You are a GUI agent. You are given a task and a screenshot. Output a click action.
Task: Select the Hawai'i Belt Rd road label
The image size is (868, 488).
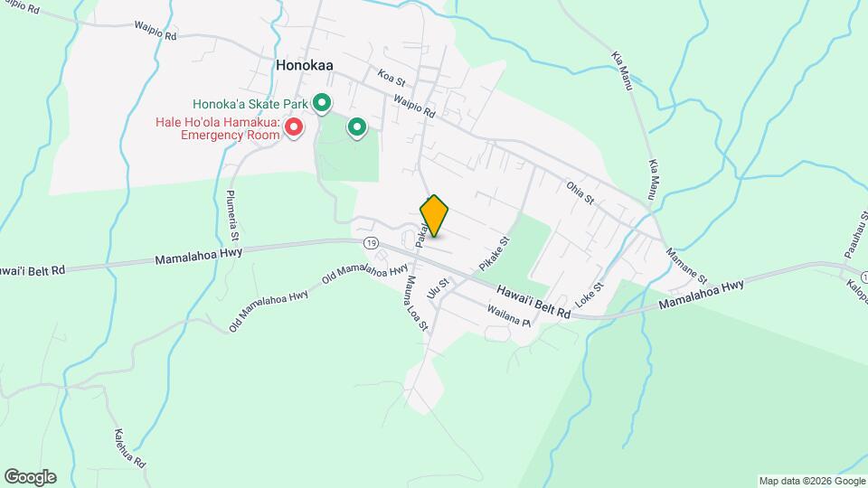(x=533, y=302)
